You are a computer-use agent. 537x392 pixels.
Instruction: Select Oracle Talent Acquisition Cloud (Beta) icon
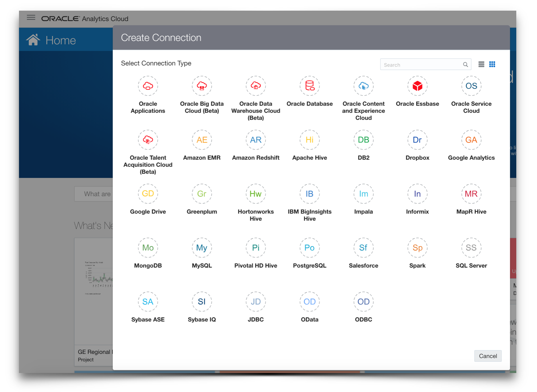(148, 140)
